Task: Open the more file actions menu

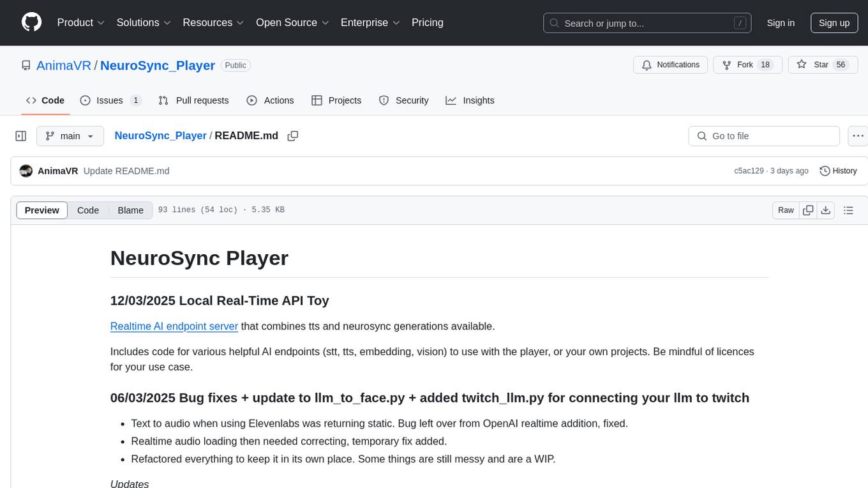Action: click(x=858, y=136)
